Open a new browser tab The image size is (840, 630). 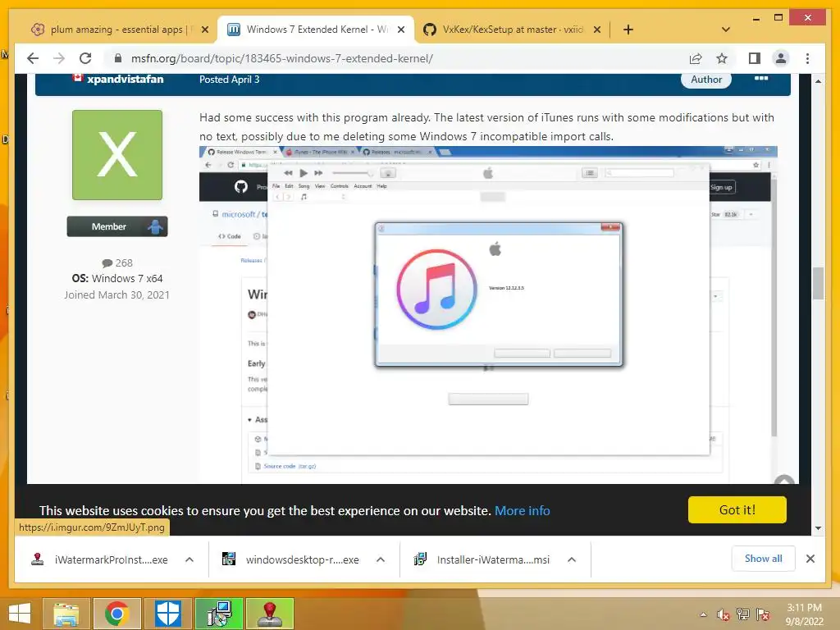click(628, 30)
